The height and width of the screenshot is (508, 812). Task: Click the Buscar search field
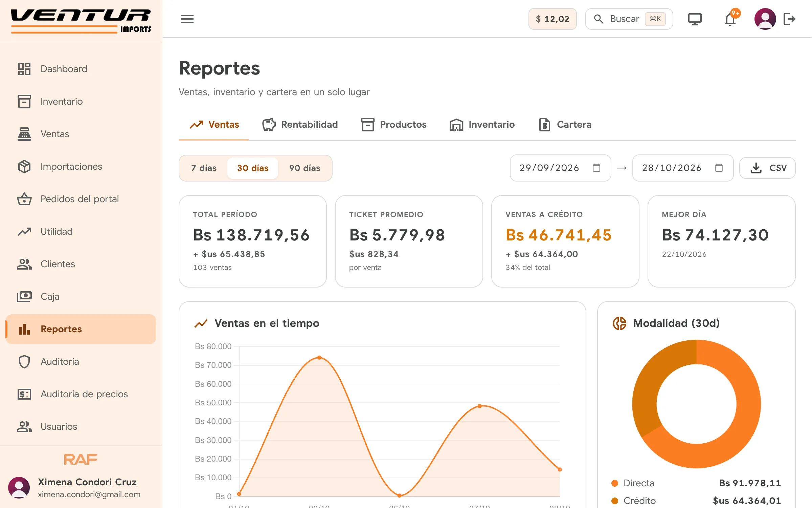point(629,19)
